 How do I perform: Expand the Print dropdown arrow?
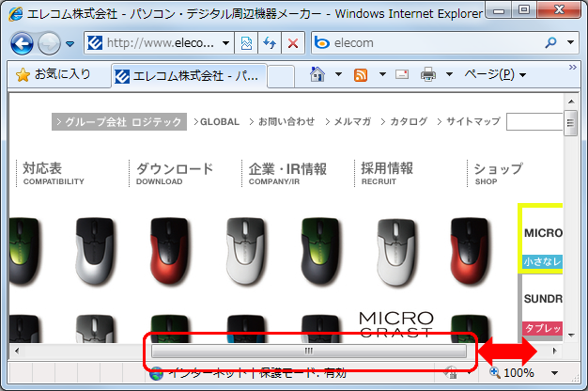tap(449, 74)
